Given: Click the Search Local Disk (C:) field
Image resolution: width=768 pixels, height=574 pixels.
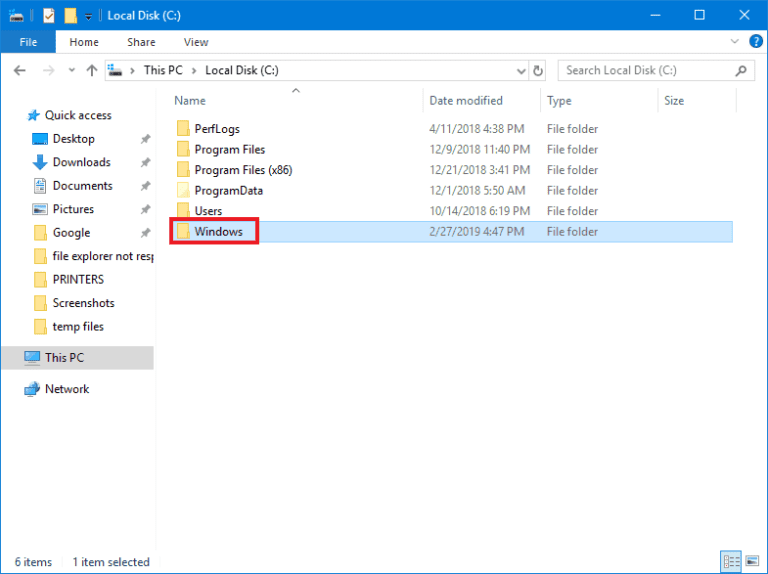Looking at the screenshot, I should click(656, 71).
